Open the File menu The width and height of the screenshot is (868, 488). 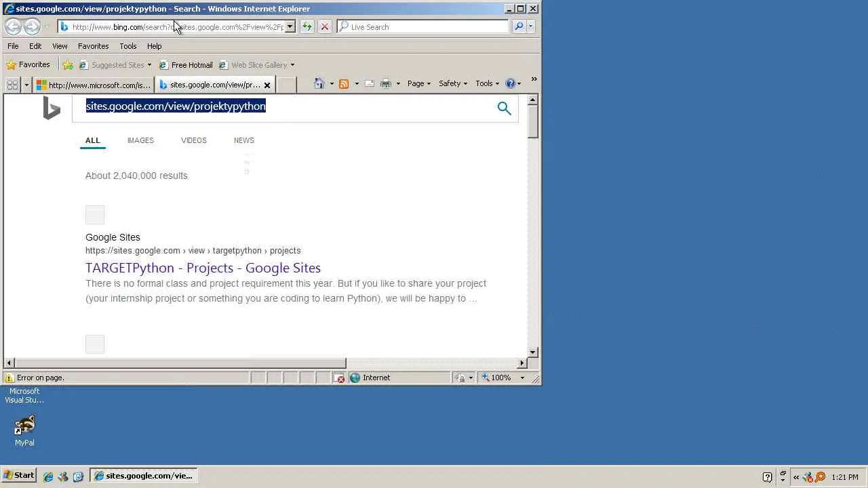(13, 46)
